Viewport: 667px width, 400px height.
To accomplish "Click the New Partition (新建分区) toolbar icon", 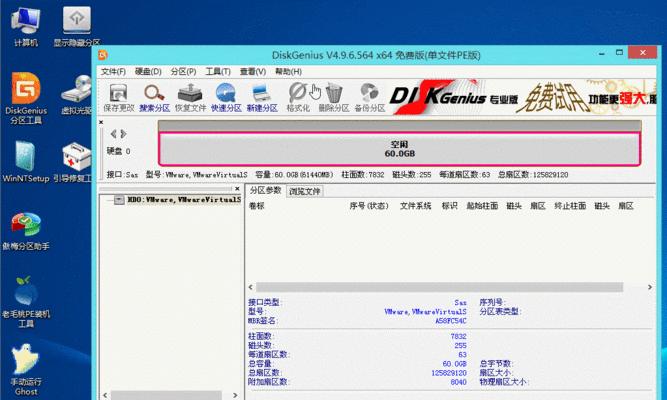I will [262, 98].
